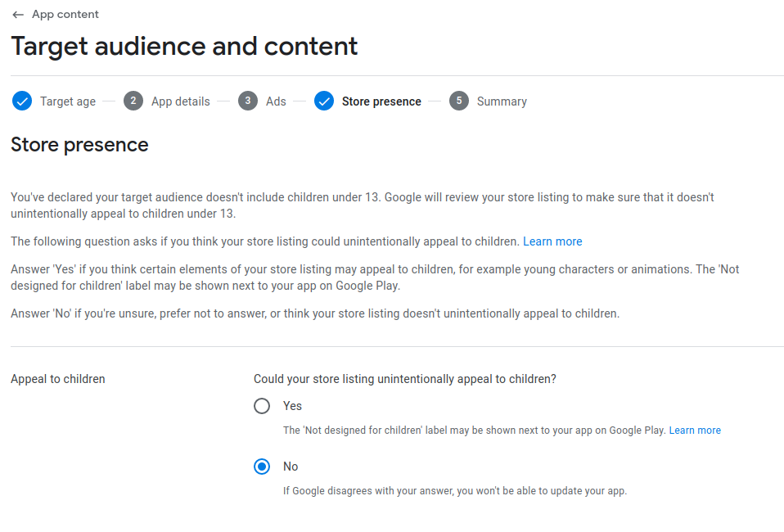Viewport: 784px width, 532px height.
Task: Click the paragraph starting You've declared
Action: 363,205
